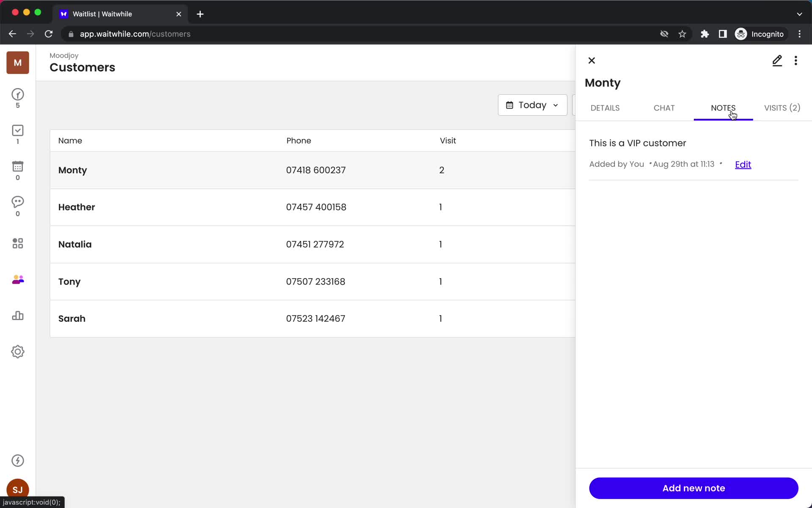Viewport: 812px width, 508px height.
Task: Click the customers/people sidebar icon
Action: point(17,280)
